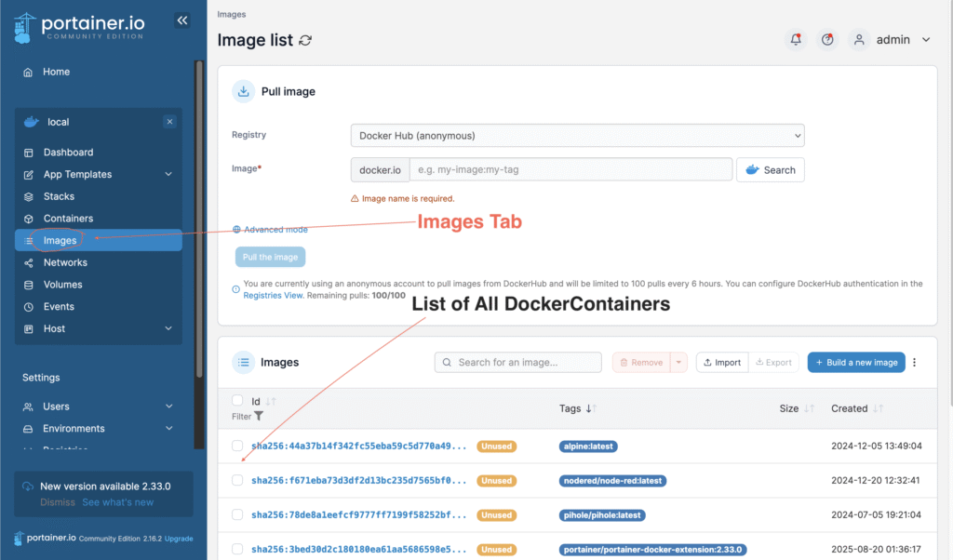This screenshot has width=953, height=560.
Task: Open the admin account dropdown chevron
Action: pos(926,40)
